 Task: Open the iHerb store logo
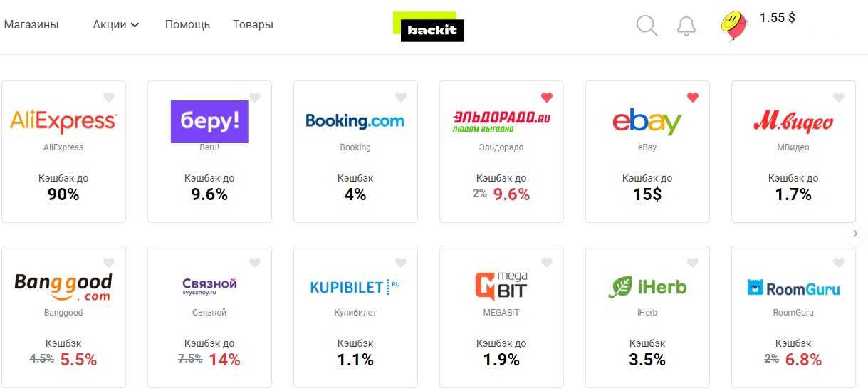[x=647, y=287]
